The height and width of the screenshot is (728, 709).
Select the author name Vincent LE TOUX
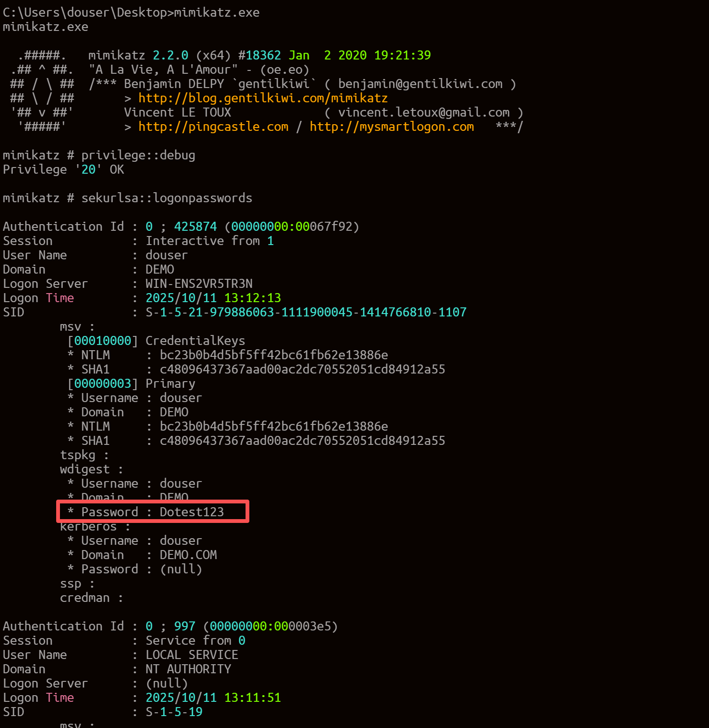point(177,113)
